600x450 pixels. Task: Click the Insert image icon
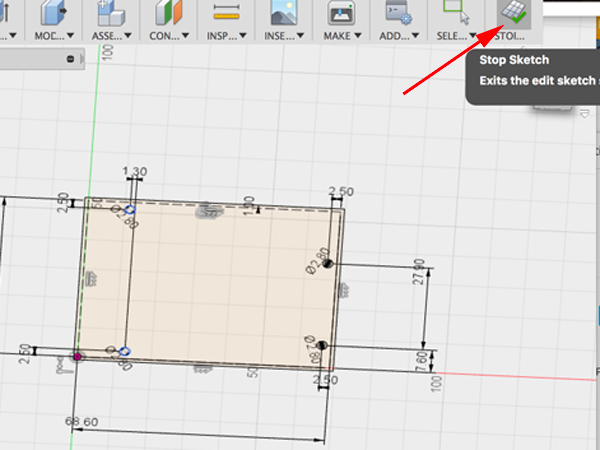click(x=284, y=13)
